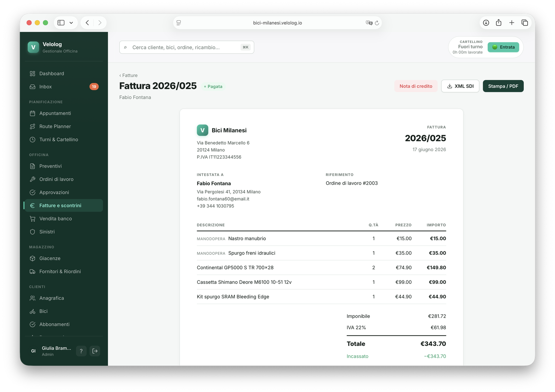Screen dimensions: 555x392
Task: Toggle the browser sidebar button
Action: tap(61, 23)
